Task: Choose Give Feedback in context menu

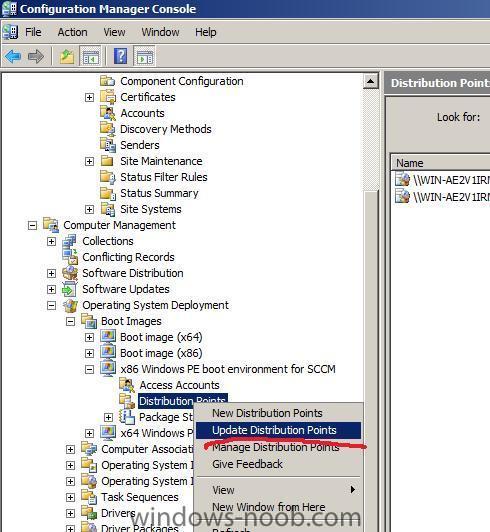Action: coord(278,464)
